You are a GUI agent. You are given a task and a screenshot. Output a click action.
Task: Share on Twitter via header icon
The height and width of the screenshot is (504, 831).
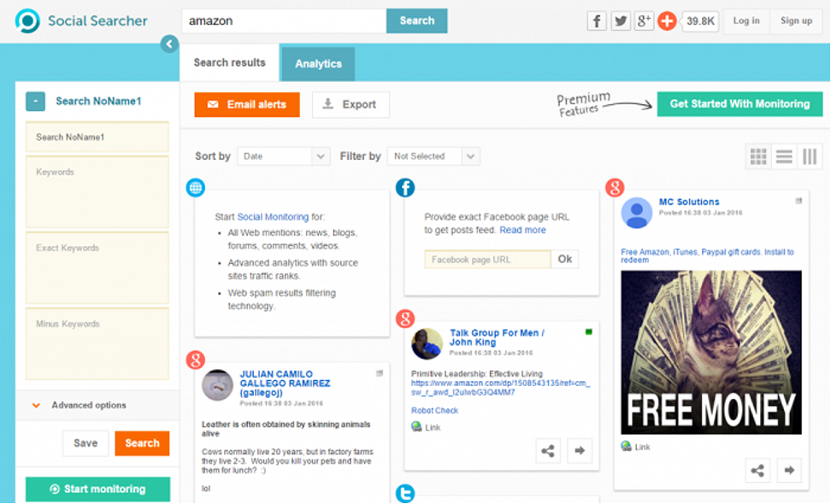click(620, 21)
